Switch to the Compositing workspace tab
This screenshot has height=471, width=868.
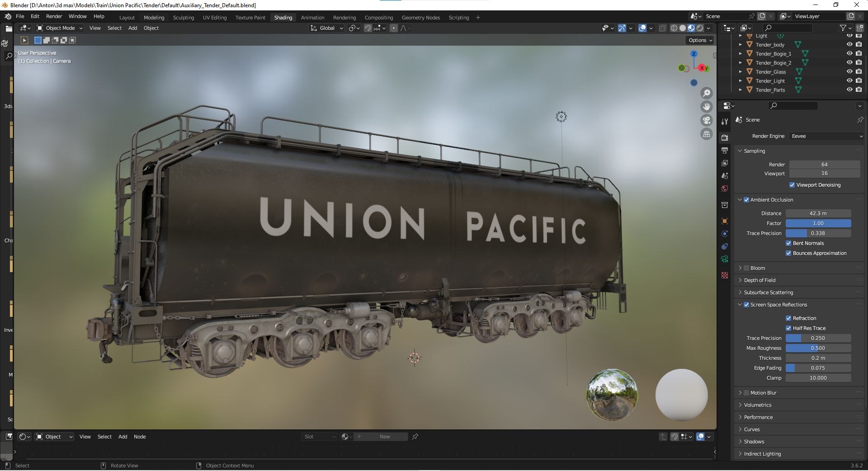coord(378,18)
